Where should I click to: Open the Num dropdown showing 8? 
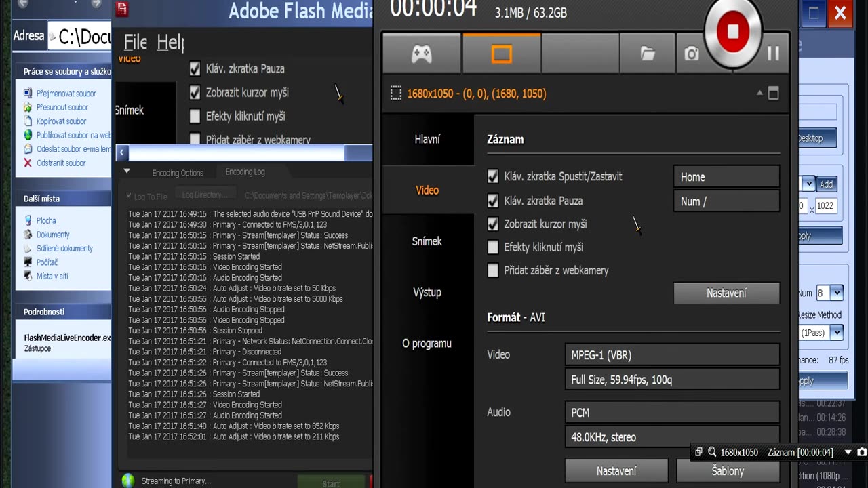837,293
